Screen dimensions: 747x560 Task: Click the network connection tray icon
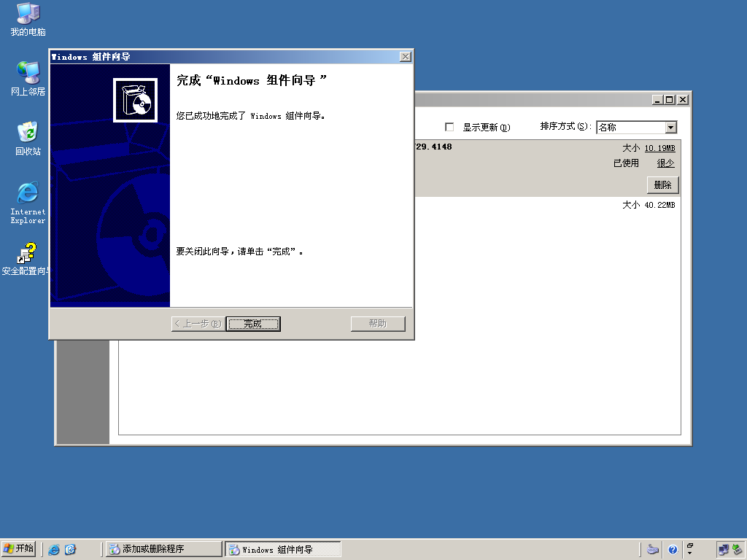pos(723,550)
